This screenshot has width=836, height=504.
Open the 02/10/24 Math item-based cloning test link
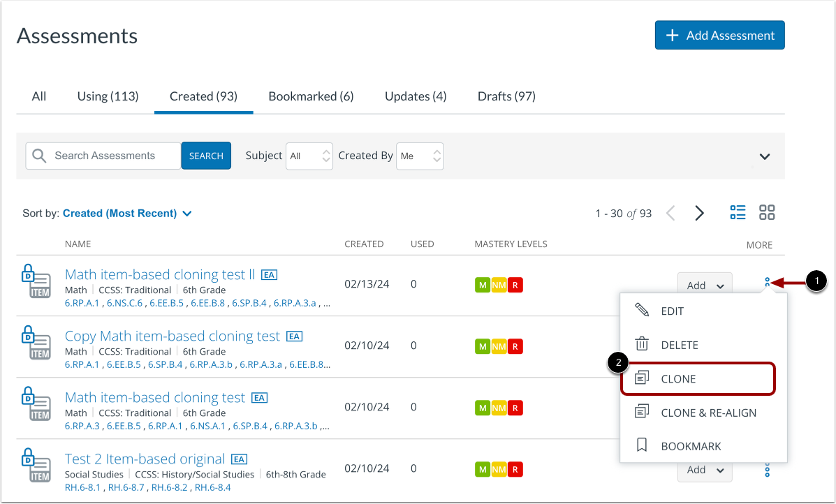point(154,397)
